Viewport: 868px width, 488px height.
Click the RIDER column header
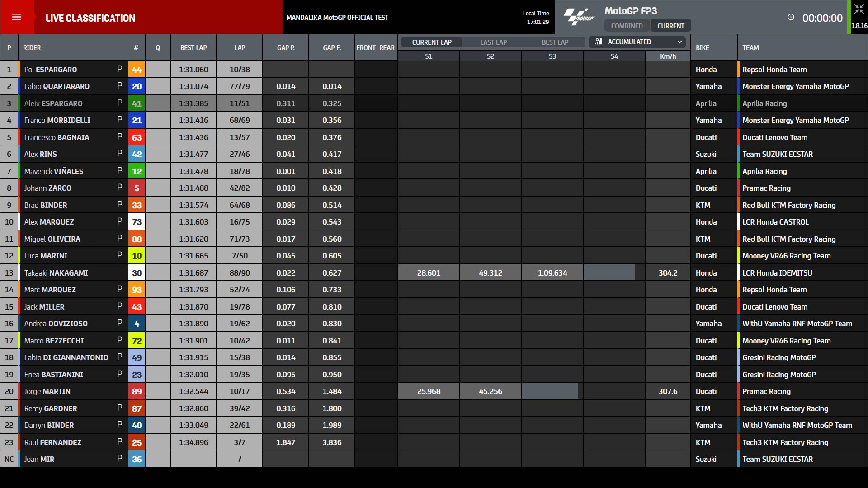tap(32, 47)
